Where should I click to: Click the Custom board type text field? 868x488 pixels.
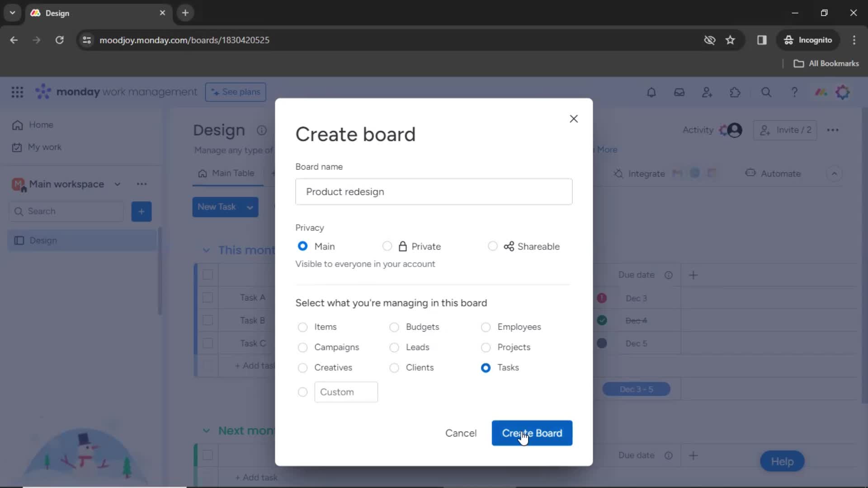346,391
